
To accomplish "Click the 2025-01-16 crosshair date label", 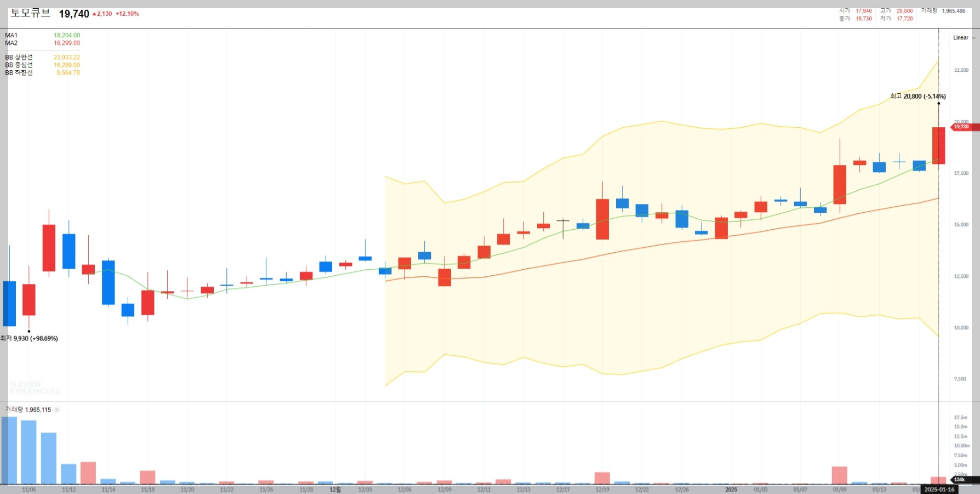I will click(x=939, y=490).
